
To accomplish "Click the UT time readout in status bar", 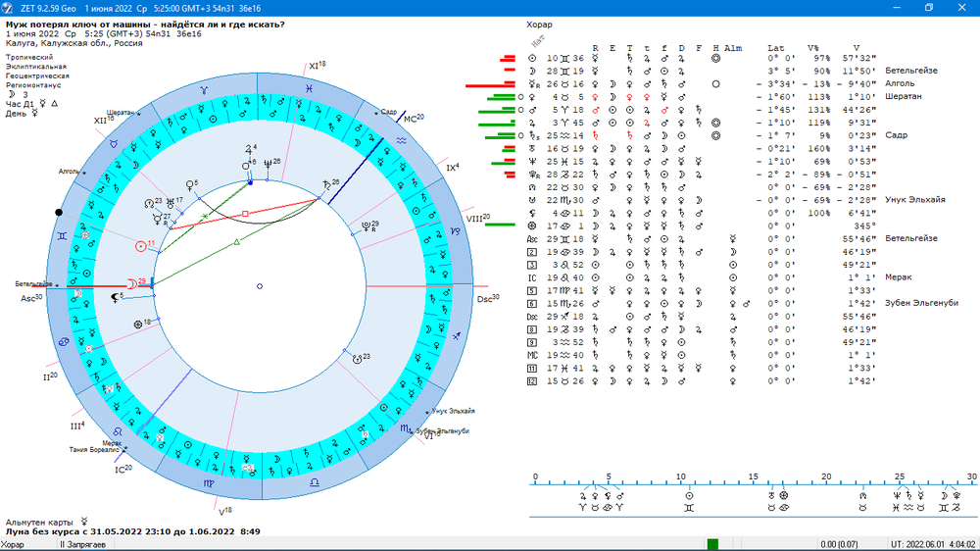I will [x=933, y=545].
